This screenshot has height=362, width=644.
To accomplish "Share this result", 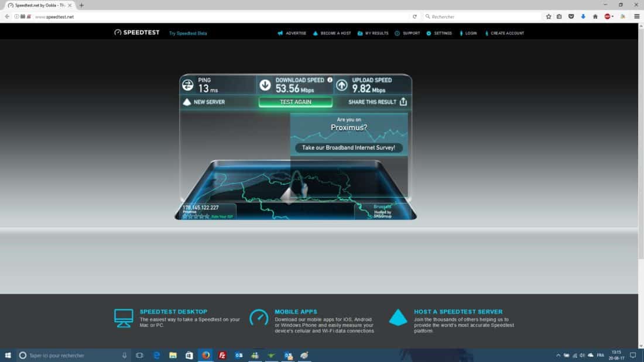I will tap(378, 102).
